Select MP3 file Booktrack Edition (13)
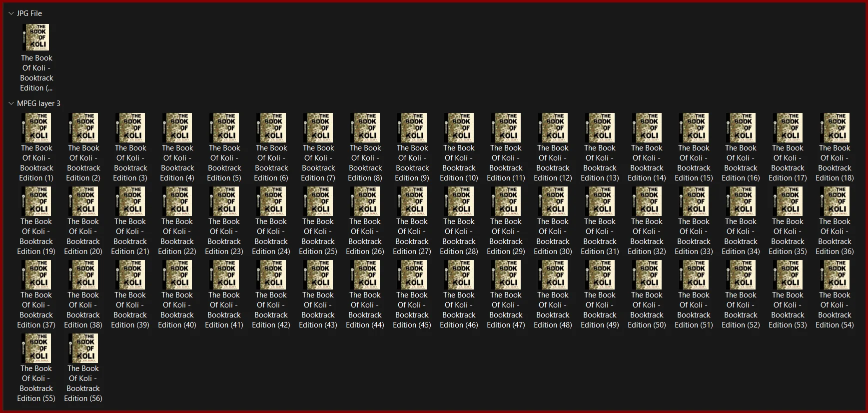868x413 pixels. 600,148
